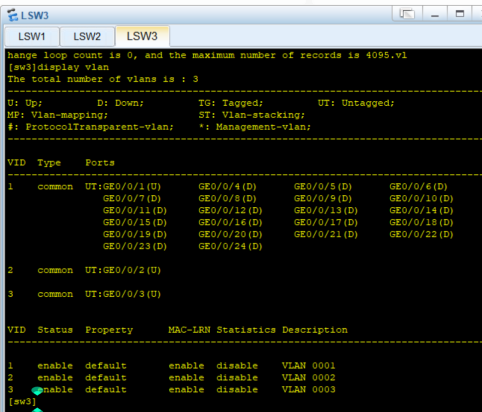
Task: Click port GE0/0/20(D)
Action: coord(230,235)
